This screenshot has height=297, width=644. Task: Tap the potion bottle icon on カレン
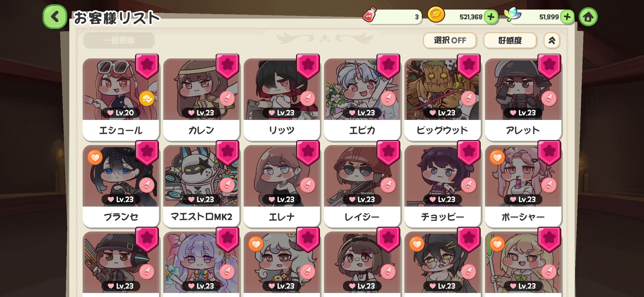tap(227, 98)
